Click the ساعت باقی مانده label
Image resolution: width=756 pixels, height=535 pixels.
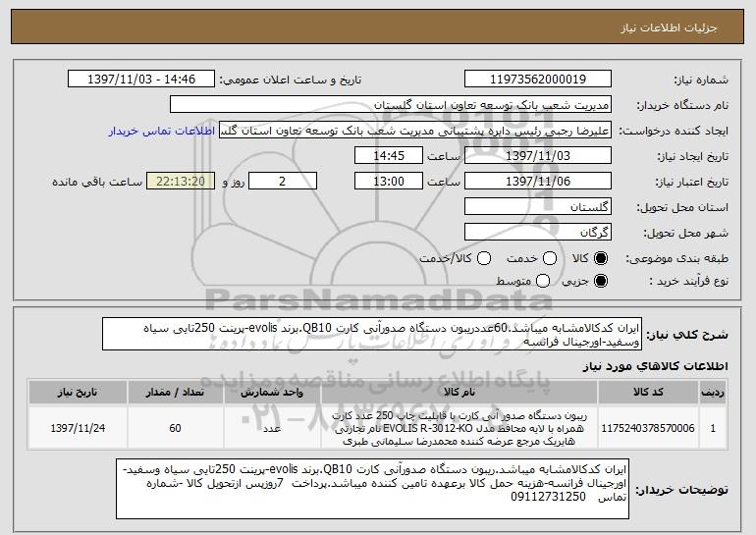click(x=97, y=182)
